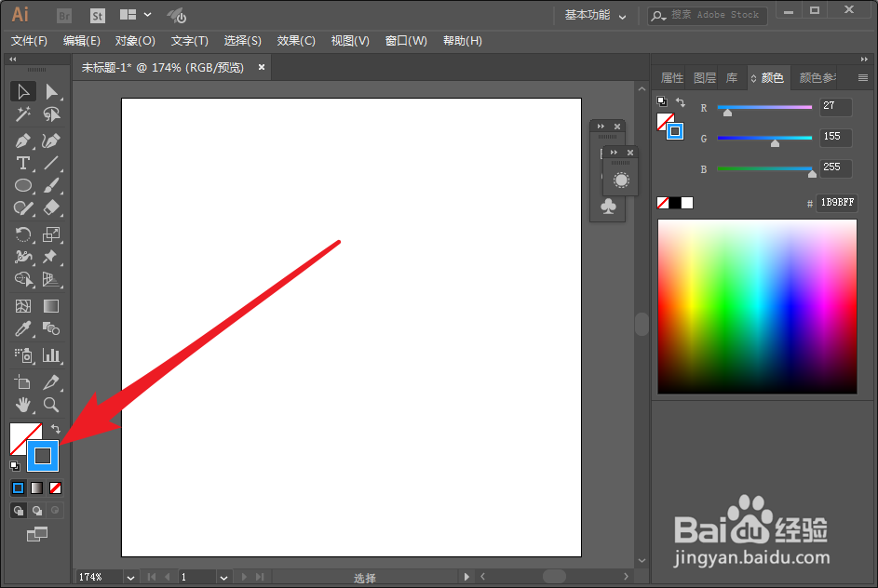This screenshot has height=588, width=878.
Task: Open the Object menu 对象(O)
Action: (135, 41)
